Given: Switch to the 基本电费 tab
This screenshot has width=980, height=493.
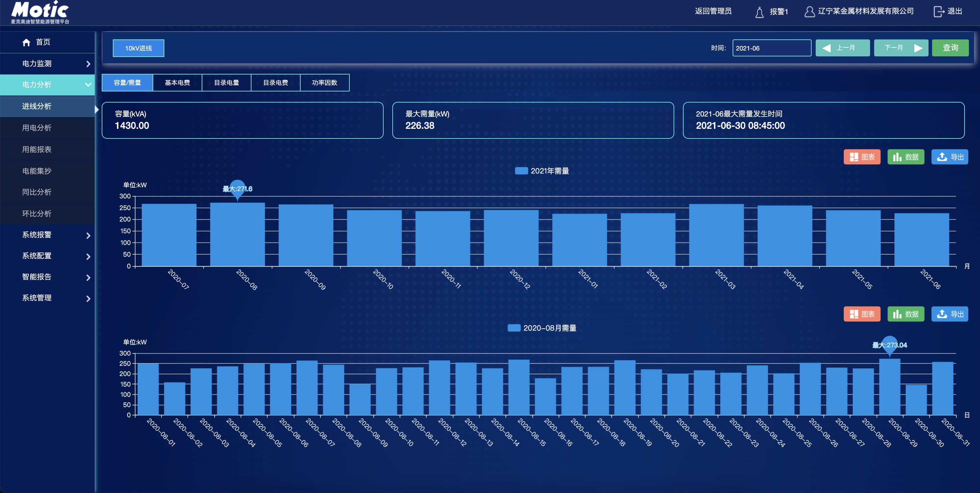Looking at the screenshot, I should click(177, 82).
